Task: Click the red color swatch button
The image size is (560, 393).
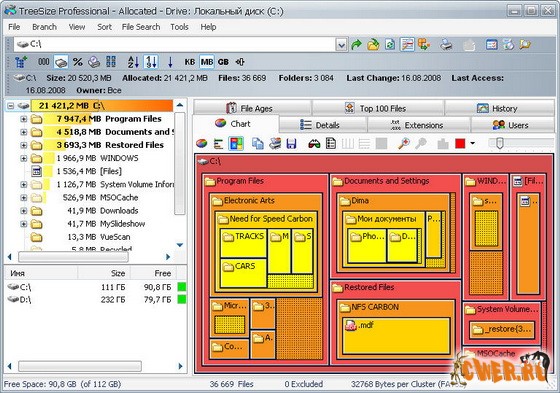Action: tap(460, 144)
